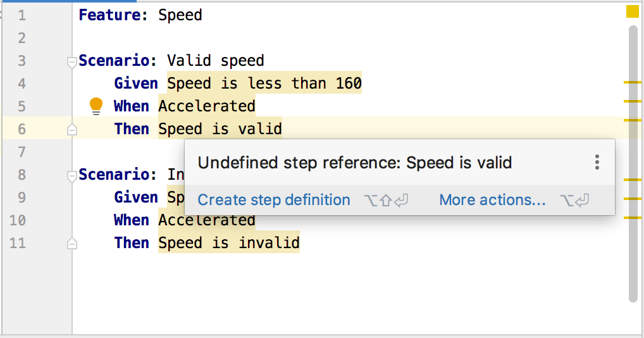This screenshot has height=338, width=644.
Task: Click line number 7 in the gutter
Action: click(x=22, y=152)
